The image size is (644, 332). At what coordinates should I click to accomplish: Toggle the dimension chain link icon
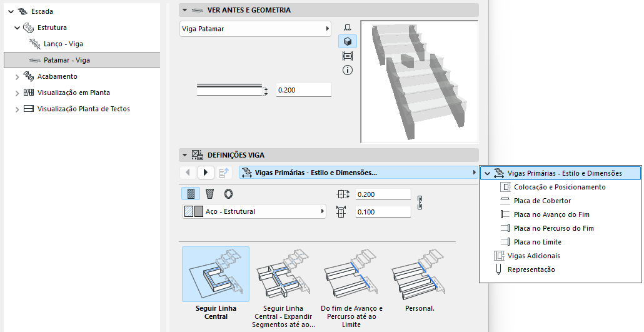(x=420, y=203)
